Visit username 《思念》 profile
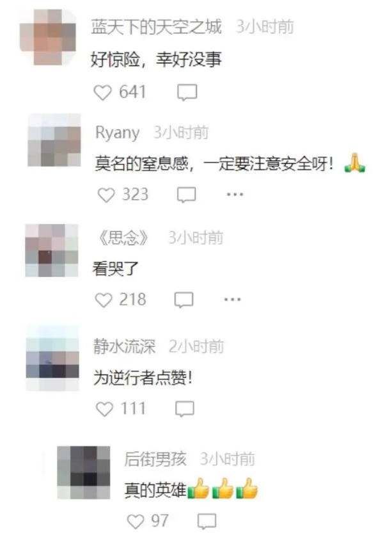Viewport: 392px width, 544px height. (x=123, y=238)
